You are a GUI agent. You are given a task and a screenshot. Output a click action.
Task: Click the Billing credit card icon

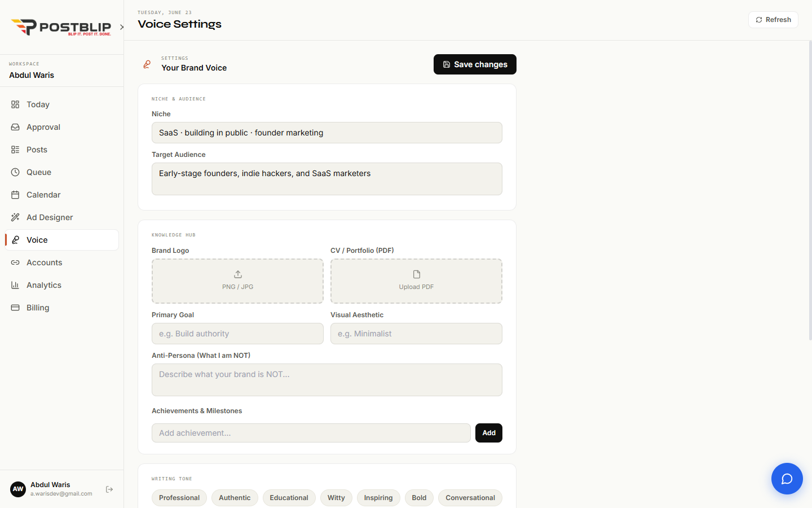(x=15, y=308)
